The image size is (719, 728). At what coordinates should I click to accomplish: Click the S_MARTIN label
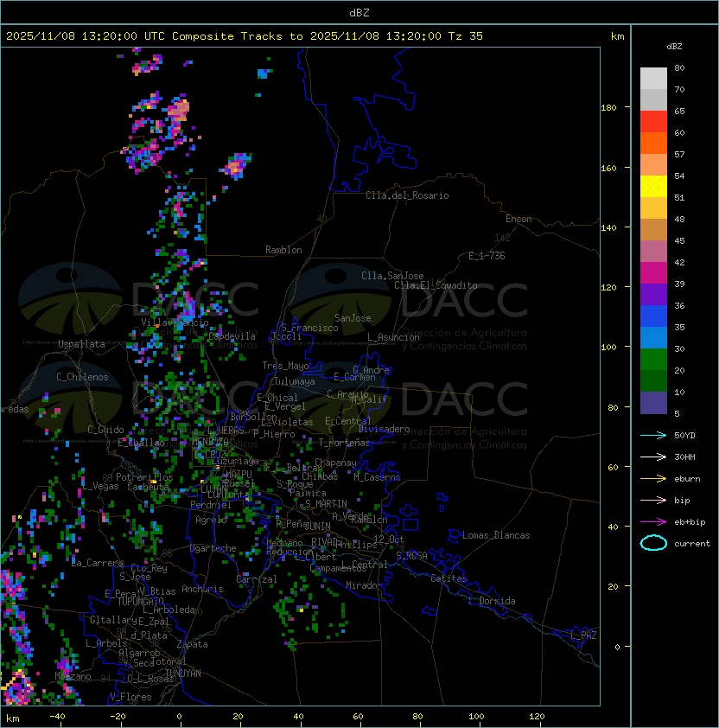(x=326, y=504)
